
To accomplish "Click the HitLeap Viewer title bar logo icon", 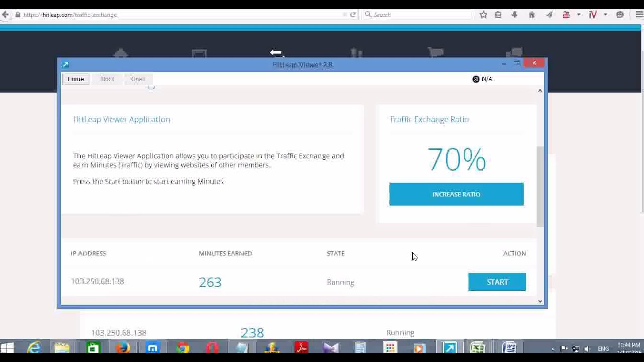I will [x=65, y=65].
